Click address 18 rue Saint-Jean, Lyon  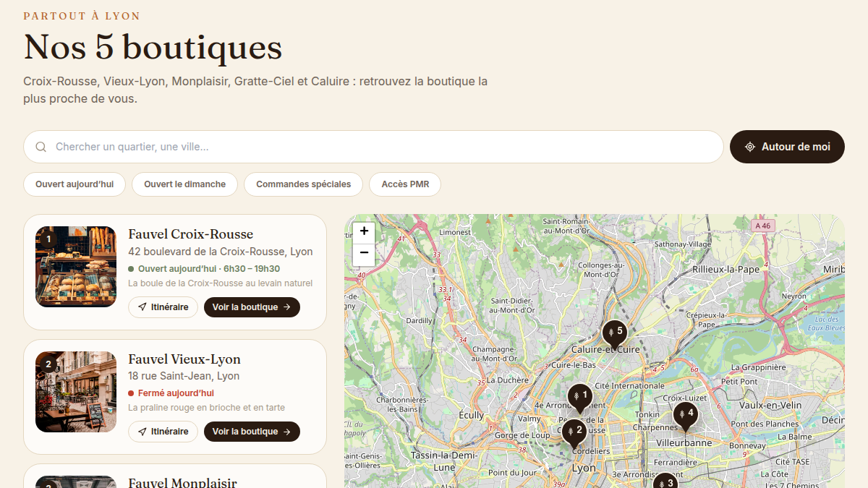pyautogui.click(x=184, y=376)
